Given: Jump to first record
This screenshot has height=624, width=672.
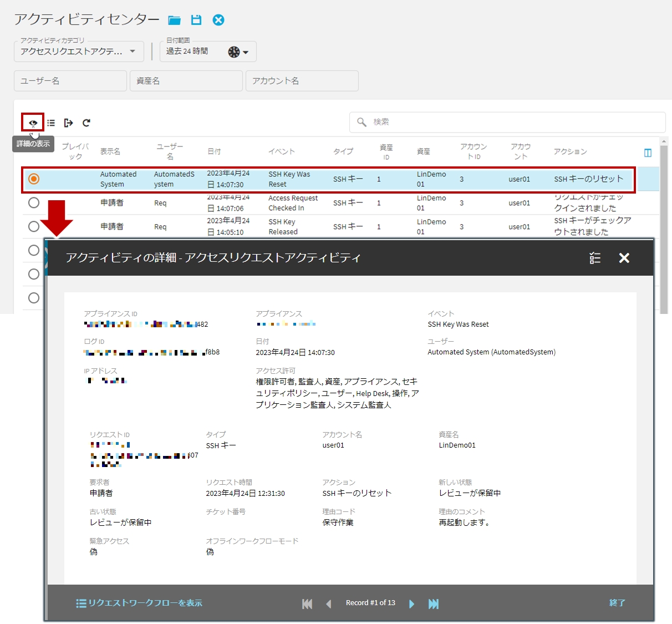Looking at the screenshot, I should 307,604.
